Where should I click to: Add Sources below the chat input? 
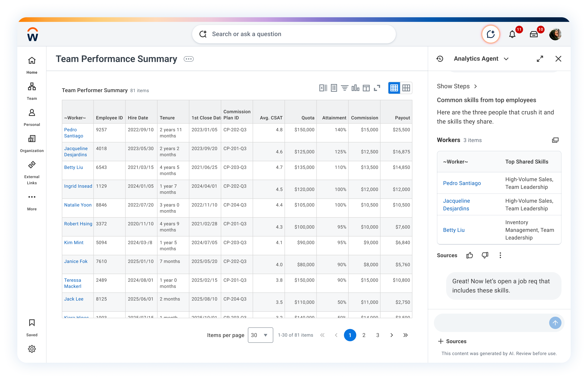[x=452, y=341]
